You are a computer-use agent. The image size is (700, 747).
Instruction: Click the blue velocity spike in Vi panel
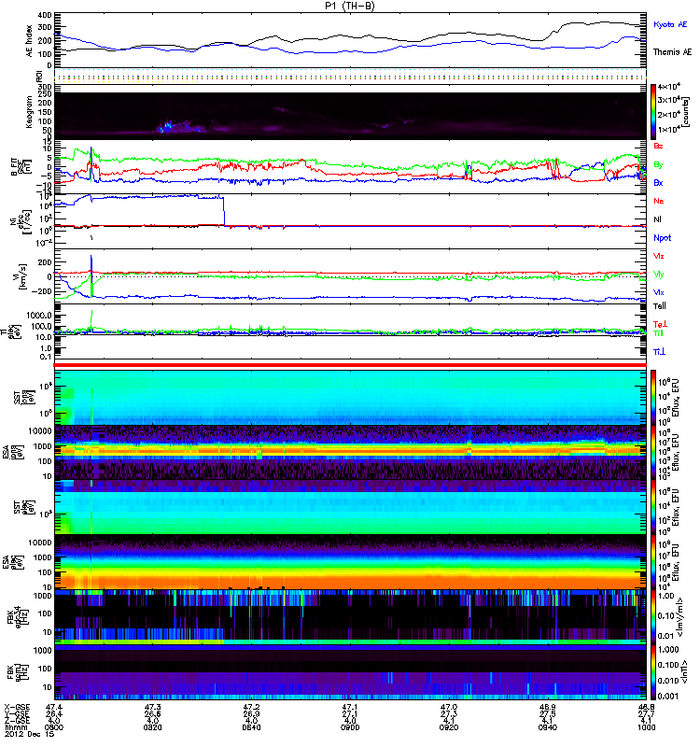tap(91, 263)
